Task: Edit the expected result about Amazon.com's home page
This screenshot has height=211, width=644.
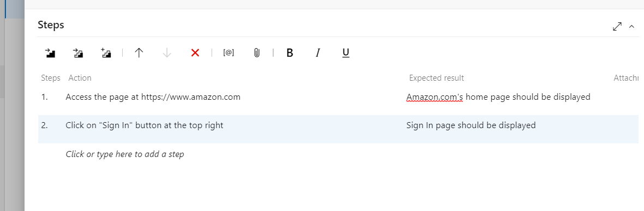Action: tap(498, 97)
